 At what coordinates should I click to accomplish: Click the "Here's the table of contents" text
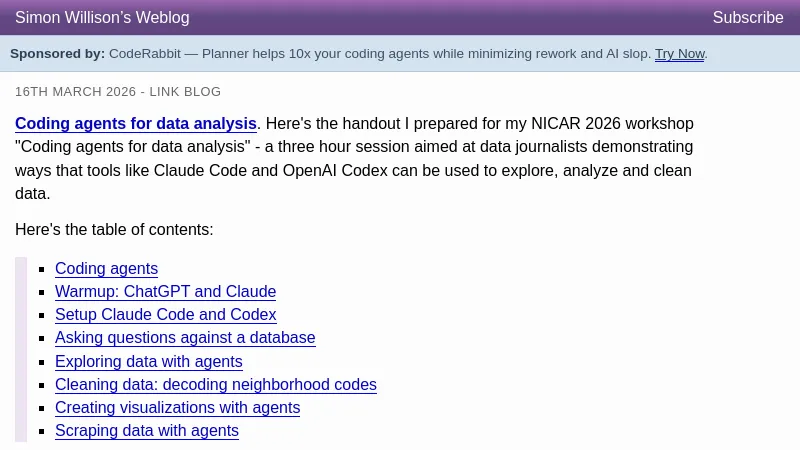tap(114, 230)
